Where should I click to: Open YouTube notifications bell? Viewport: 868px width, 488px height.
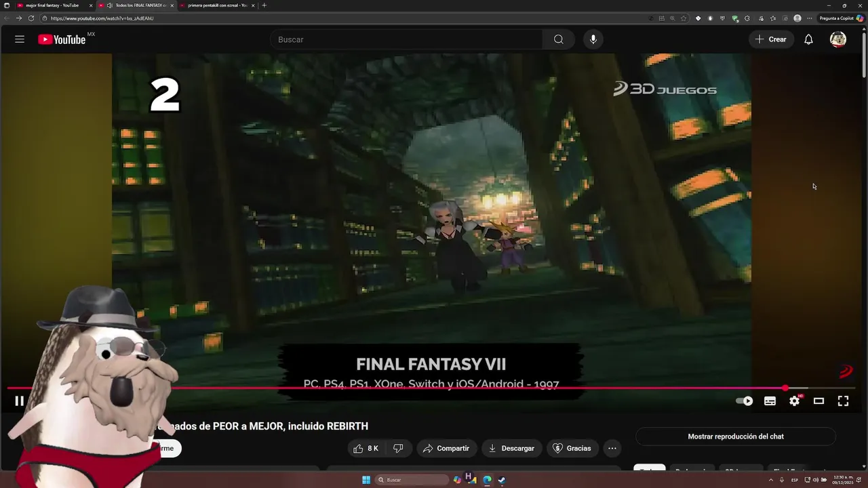tap(808, 39)
